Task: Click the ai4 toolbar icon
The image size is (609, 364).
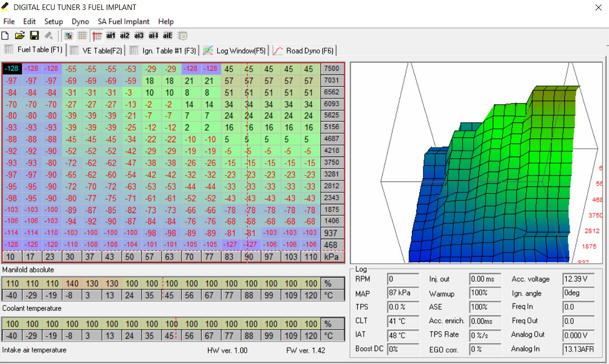Action: pyautogui.click(x=154, y=36)
